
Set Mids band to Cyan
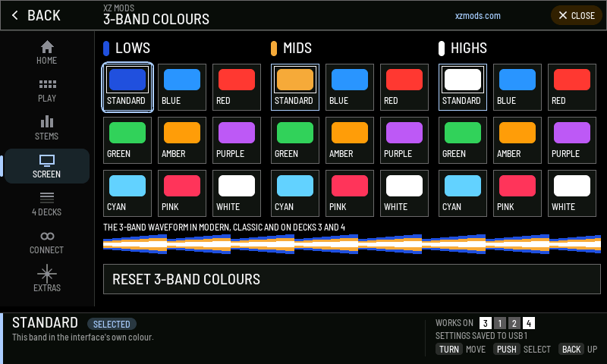pyautogui.click(x=295, y=193)
